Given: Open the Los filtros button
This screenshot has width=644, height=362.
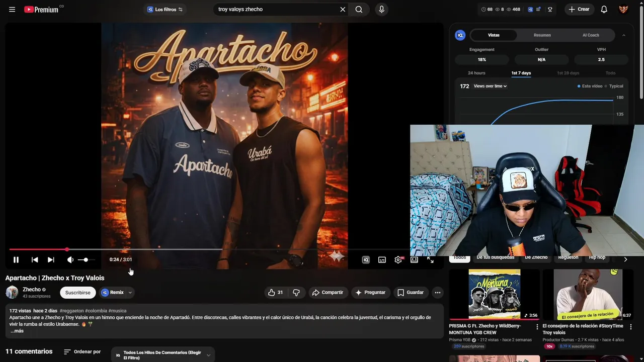Looking at the screenshot, I should [165, 9].
